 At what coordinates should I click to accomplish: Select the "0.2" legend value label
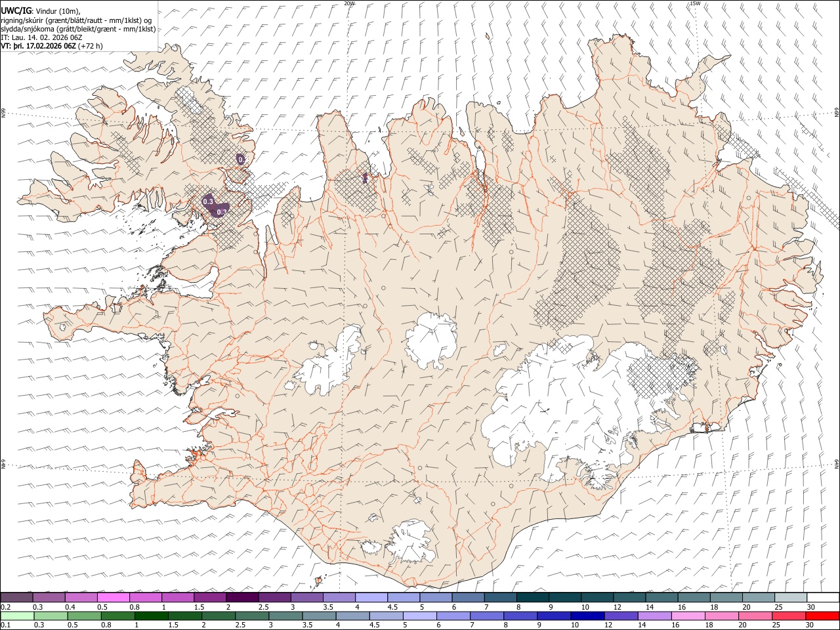pyautogui.click(x=5, y=607)
